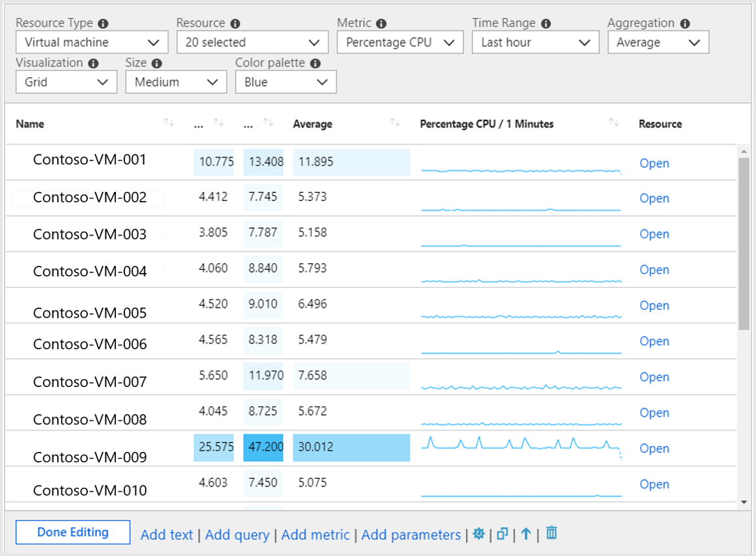Click the scrollbar down arrow
Viewport: 756px width, 556px height.
(x=744, y=502)
